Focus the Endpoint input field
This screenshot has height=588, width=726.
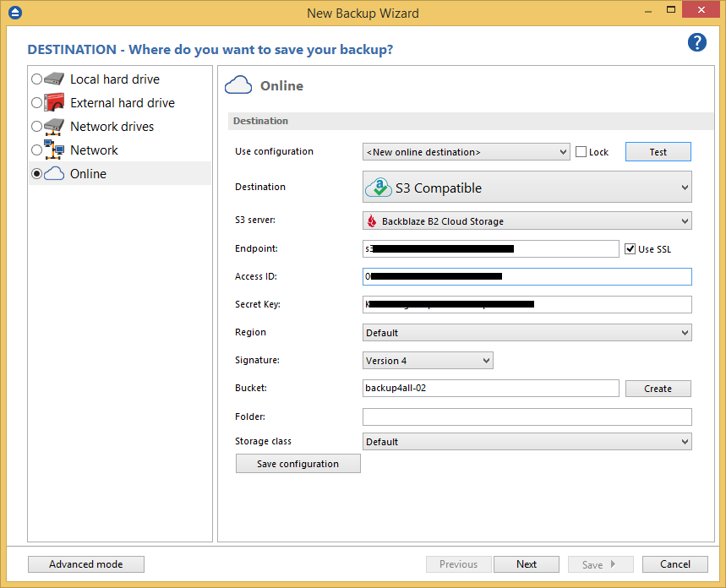pyautogui.click(x=491, y=248)
